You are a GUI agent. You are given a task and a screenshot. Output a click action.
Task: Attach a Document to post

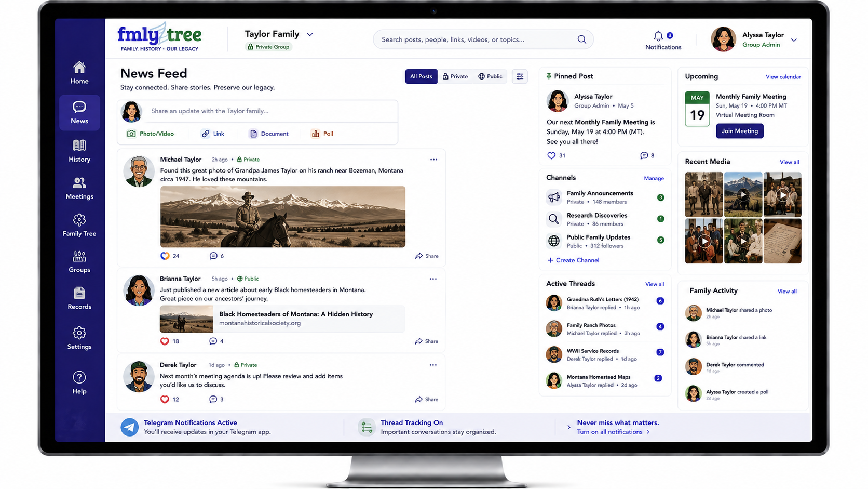(x=269, y=134)
